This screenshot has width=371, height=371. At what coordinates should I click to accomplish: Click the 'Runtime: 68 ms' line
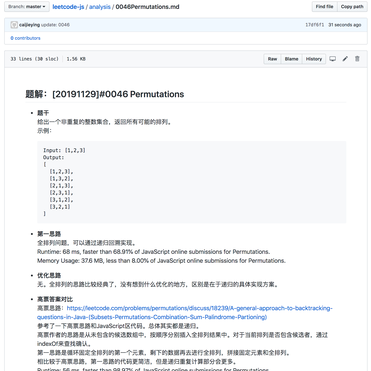[x=154, y=252]
